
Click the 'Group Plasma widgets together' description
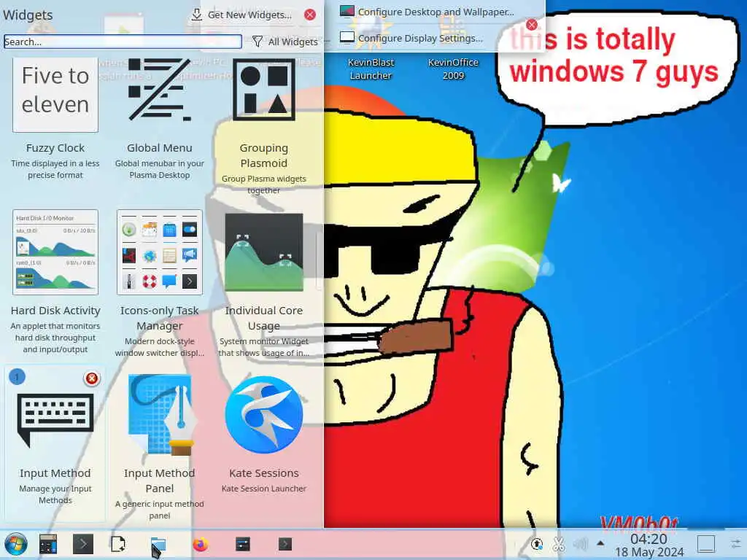click(264, 184)
